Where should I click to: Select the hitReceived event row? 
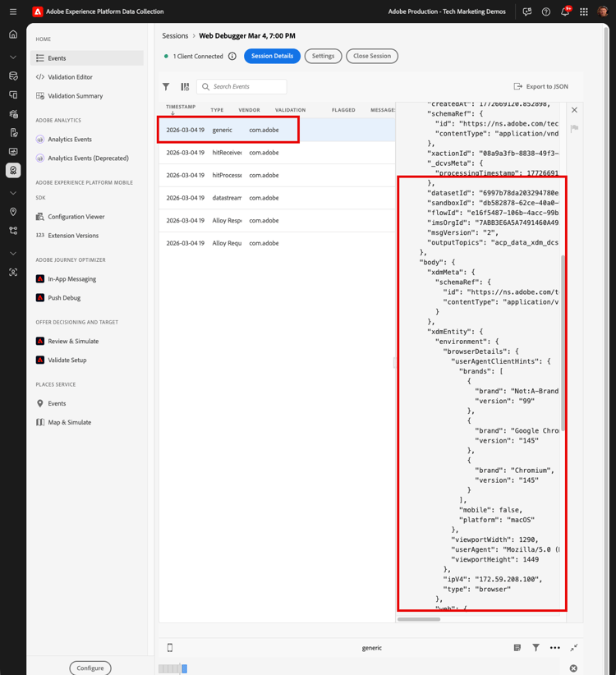click(x=277, y=153)
